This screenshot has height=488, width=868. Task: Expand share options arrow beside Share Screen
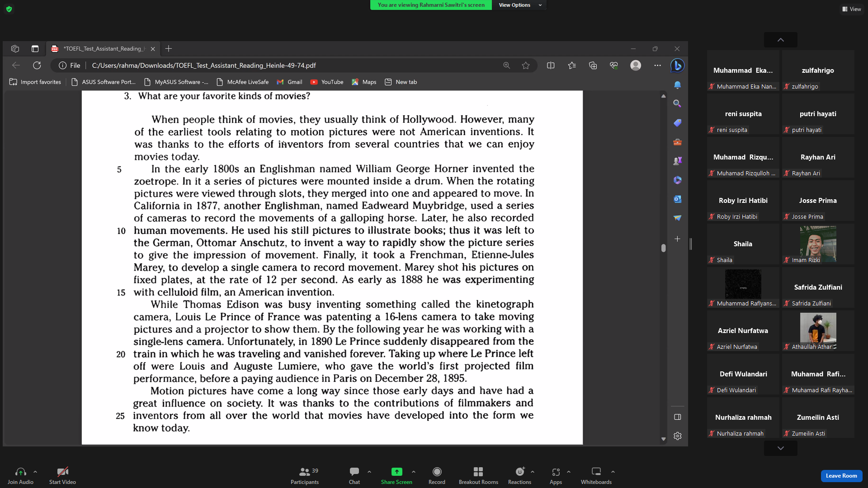pos(414,472)
